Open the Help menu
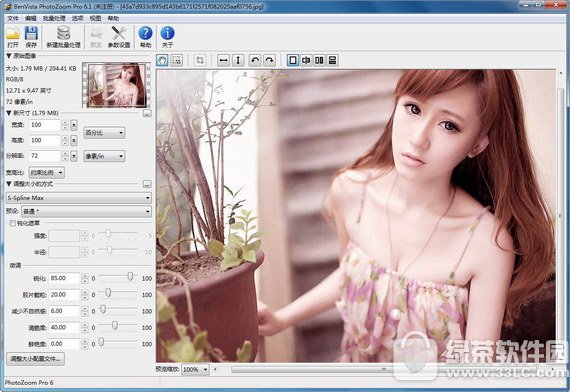The image size is (570, 392). coord(113,18)
